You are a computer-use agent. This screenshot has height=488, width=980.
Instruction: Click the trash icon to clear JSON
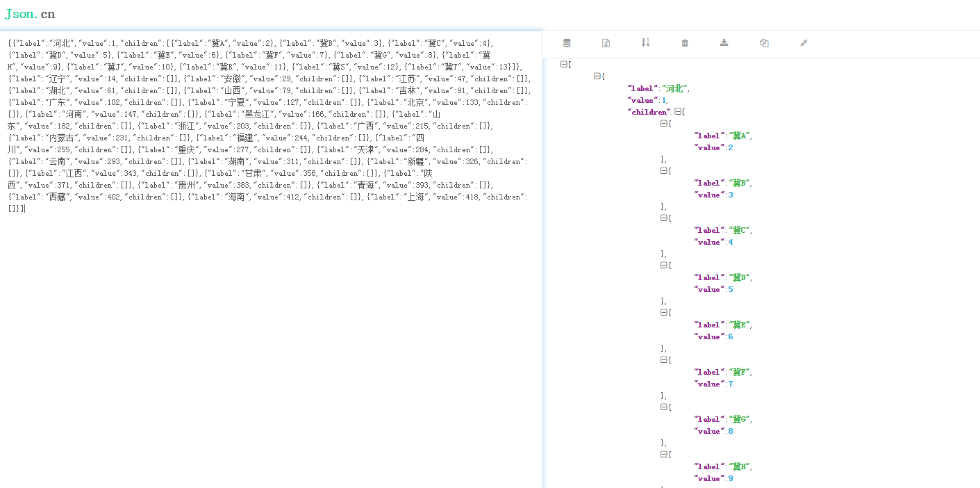[685, 43]
